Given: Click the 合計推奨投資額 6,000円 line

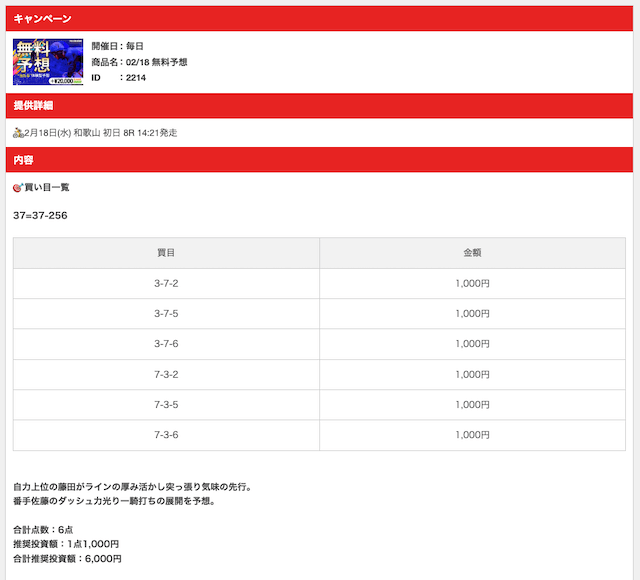Looking at the screenshot, I should click(x=67, y=559).
